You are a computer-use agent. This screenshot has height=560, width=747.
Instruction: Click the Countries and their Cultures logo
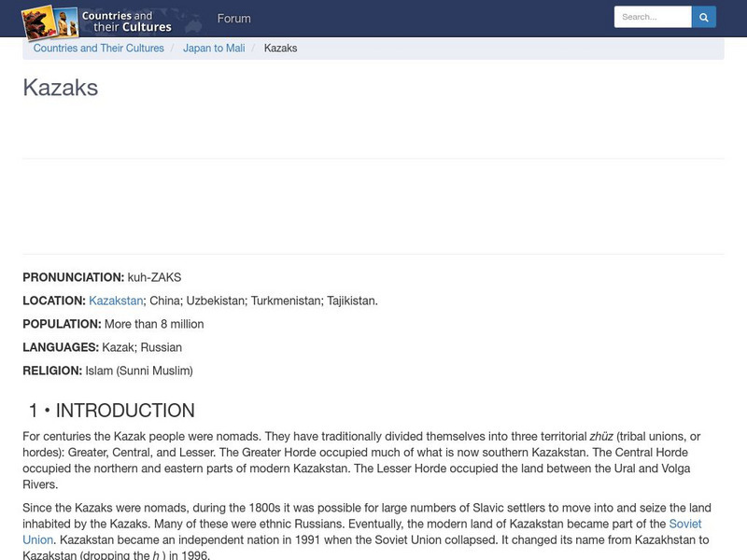(97, 21)
